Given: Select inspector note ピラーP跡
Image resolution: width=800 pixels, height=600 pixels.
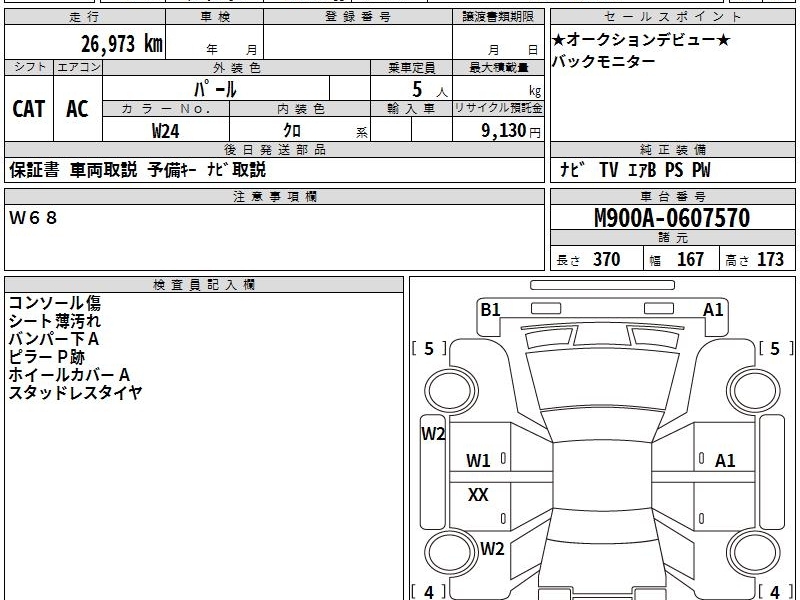Looking at the screenshot, I should coord(46,357).
